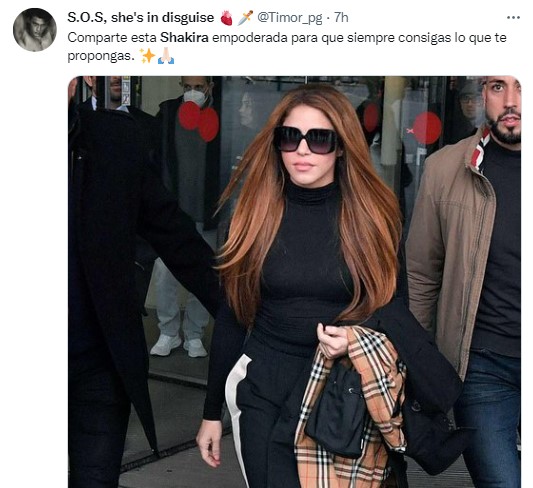Screen dimensions: 533x488
Task: Click the dagger emoji beside the display name
Action: coord(245,17)
